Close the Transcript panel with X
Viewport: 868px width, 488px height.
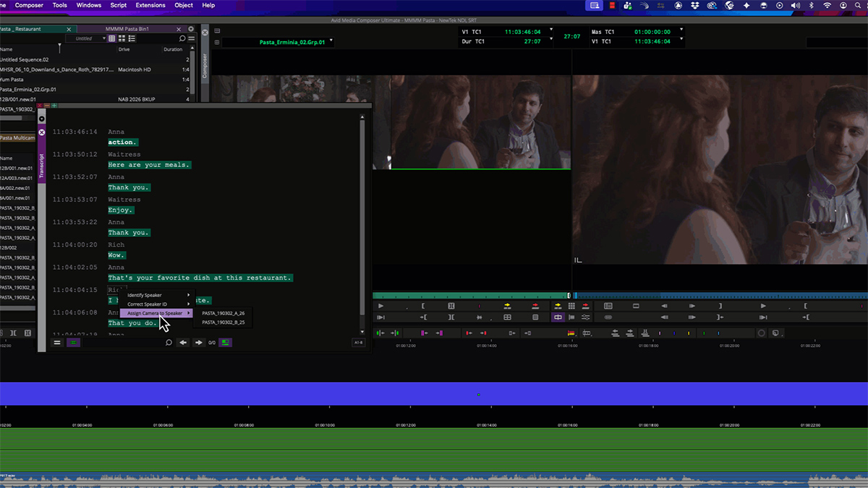click(42, 132)
